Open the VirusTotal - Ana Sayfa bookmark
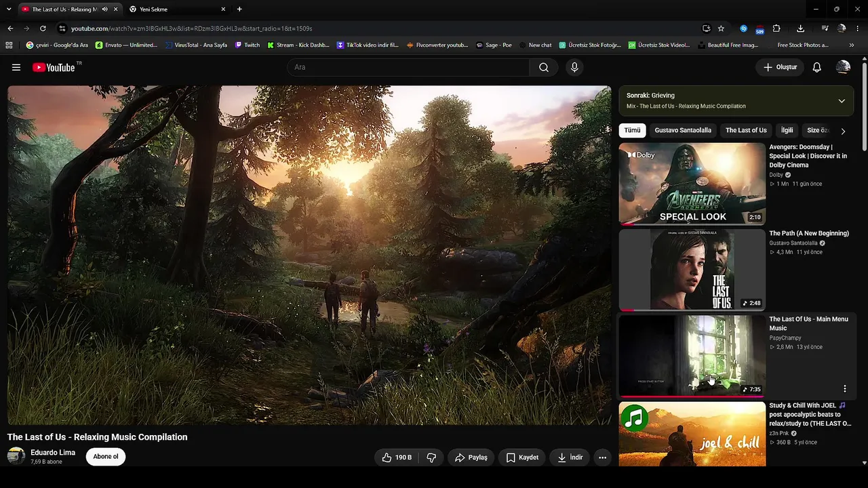The height and width of the screenshot is (488, 868). 196,45
